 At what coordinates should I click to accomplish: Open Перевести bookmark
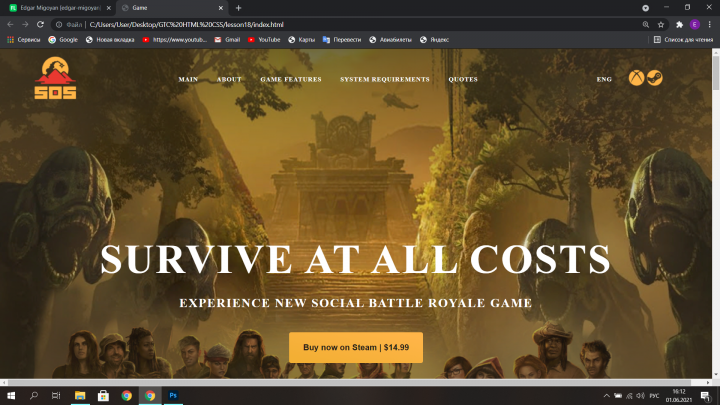[x=342, y=40]
